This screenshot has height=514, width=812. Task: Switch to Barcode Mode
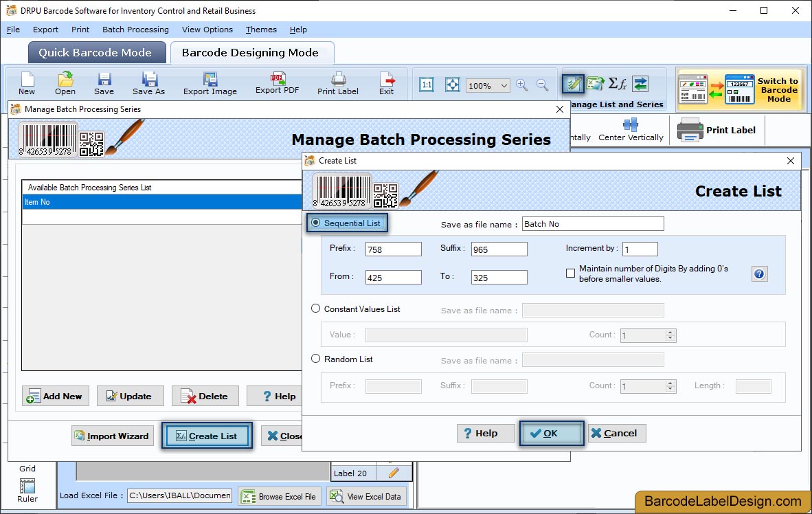pyautogui.click(x=741, y=89)
